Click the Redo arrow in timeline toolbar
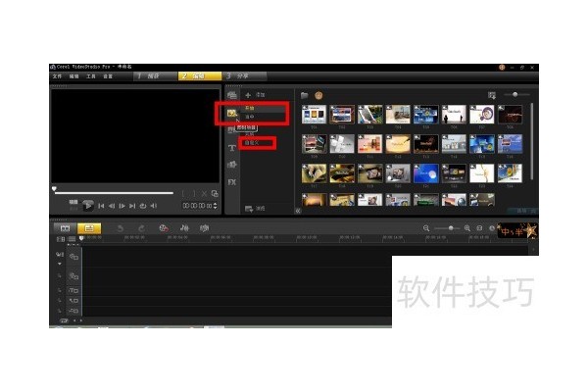Image resolution: width=588 pixels, height=392 pixels. [x=141, y=228]
